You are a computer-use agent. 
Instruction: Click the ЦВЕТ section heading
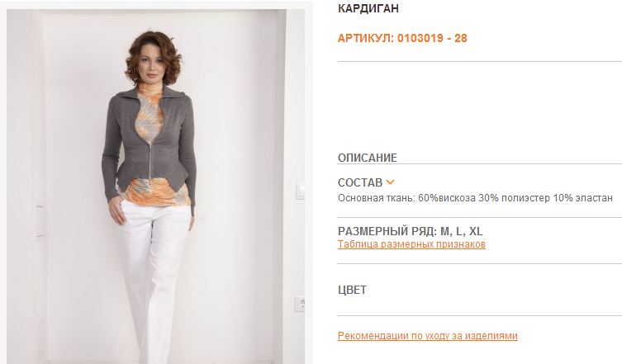(x=352, y=290)
